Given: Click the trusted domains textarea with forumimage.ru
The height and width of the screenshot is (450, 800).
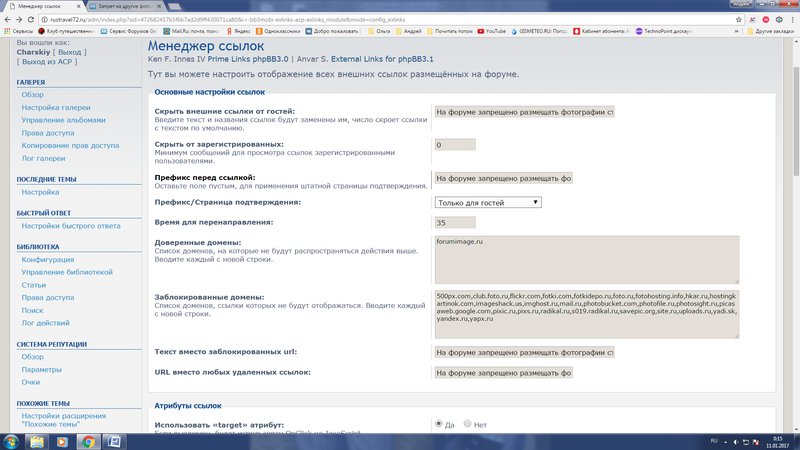Looking at the screenshot, I should (587, 259).
